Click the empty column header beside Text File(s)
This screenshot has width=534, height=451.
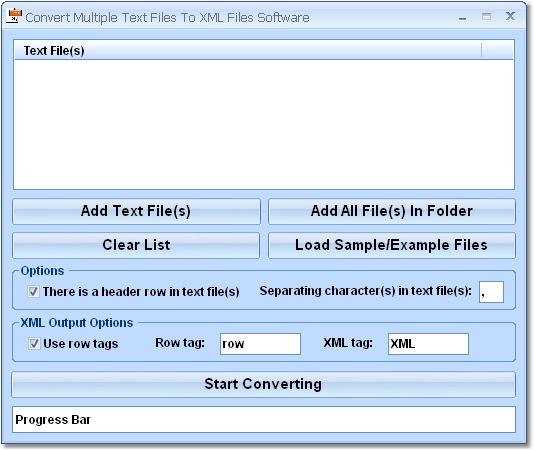pos(497,50)
